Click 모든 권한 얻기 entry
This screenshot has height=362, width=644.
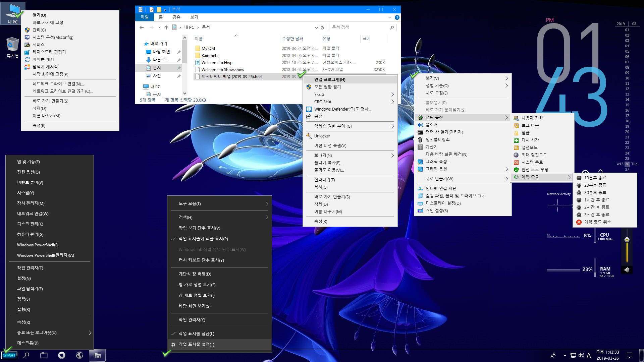click(x=350, y=87)
